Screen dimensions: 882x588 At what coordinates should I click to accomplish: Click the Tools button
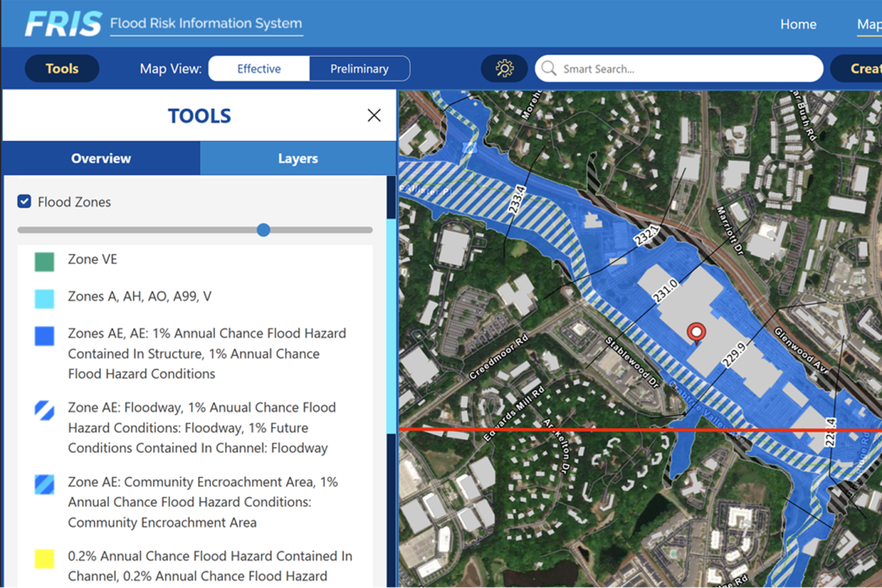point(62,69)
